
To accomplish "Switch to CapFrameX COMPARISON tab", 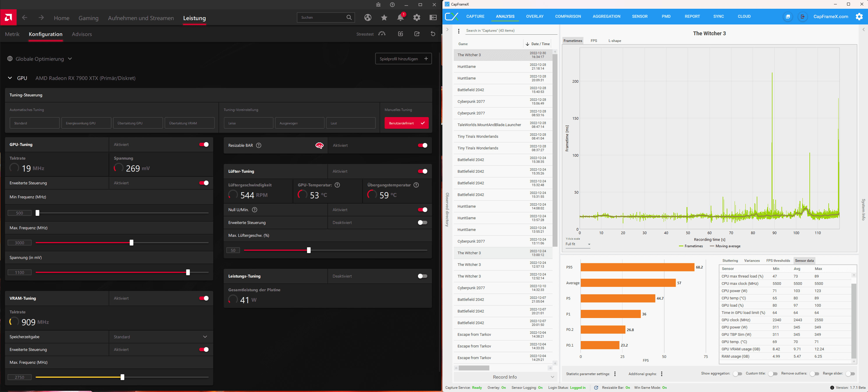I will [568, 17].
